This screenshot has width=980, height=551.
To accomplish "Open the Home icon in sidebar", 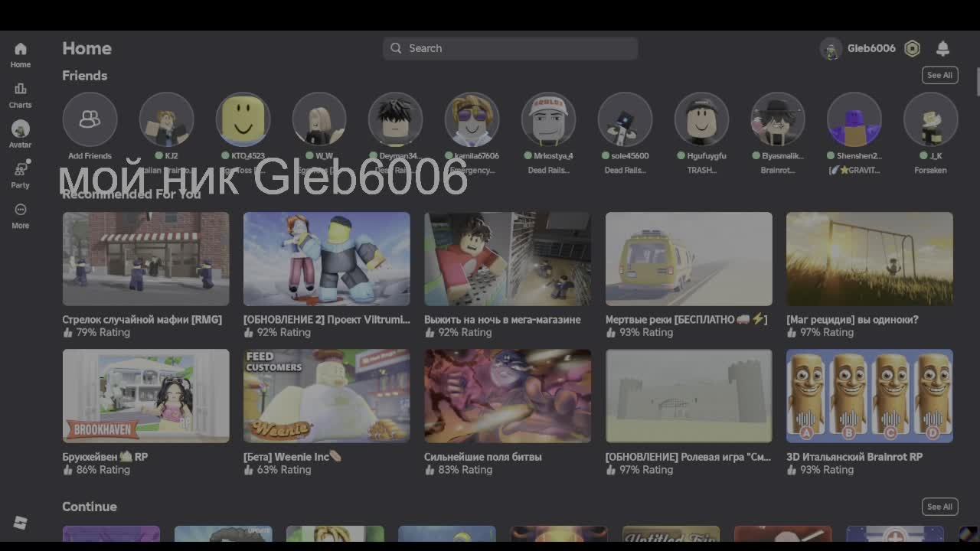I will coord(21,49).
